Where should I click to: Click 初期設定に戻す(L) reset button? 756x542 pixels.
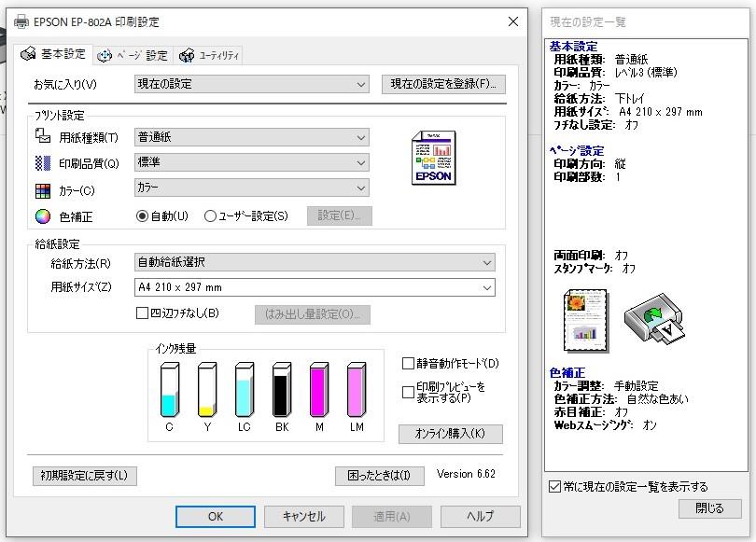84,476
